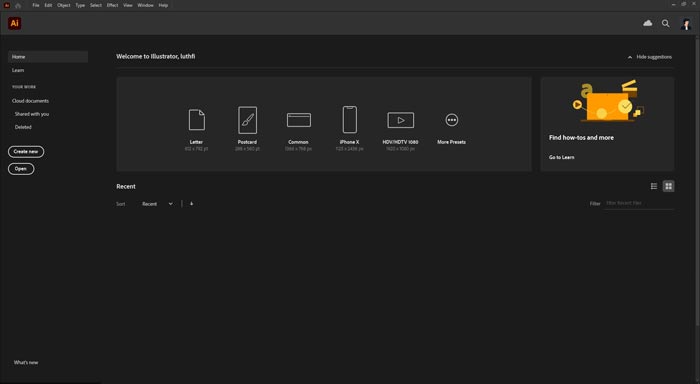The width and height of the screenshot is (700, 384).
Task: Open the Select menu
Action: click(x=96, y=5)
